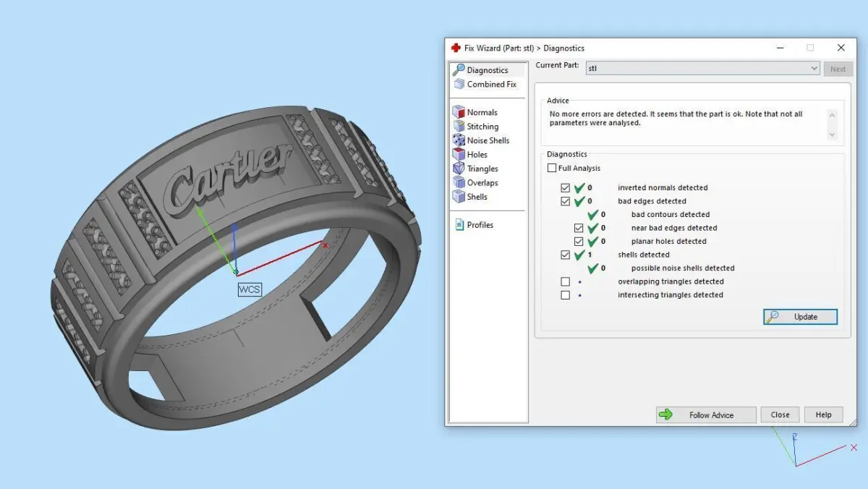
Task: Click Advice text scroll up arrow
Action: point(832,115)
